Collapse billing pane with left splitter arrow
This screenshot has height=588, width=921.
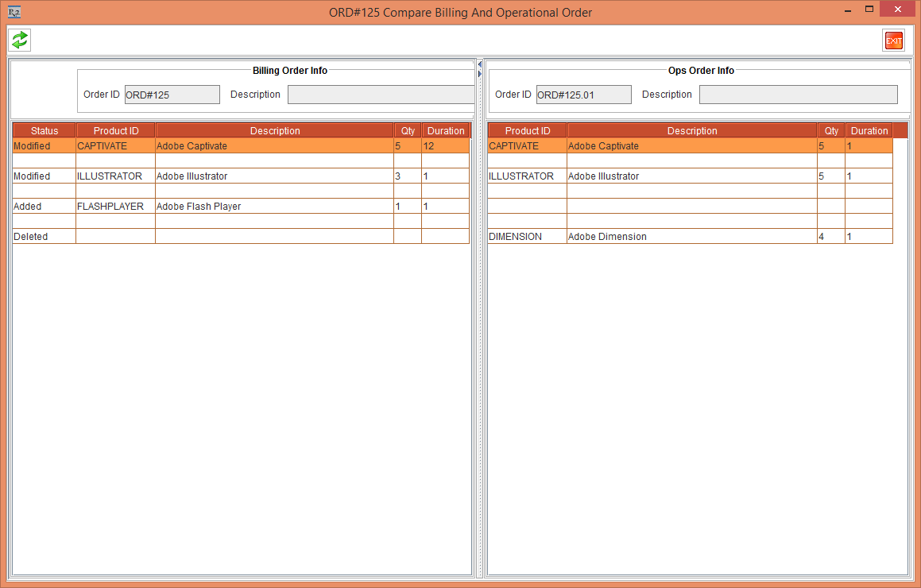pyautogui.click(x=479, y=64)
